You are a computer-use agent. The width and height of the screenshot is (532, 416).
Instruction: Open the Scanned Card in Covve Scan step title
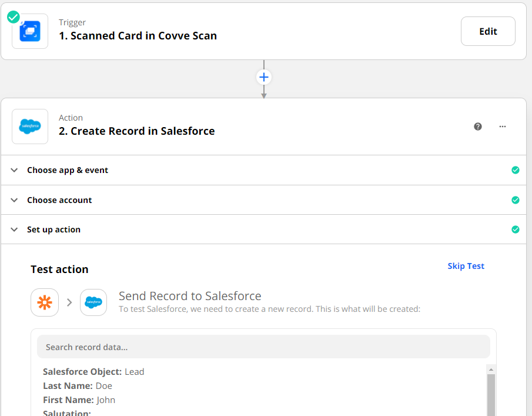coord(138,36)
